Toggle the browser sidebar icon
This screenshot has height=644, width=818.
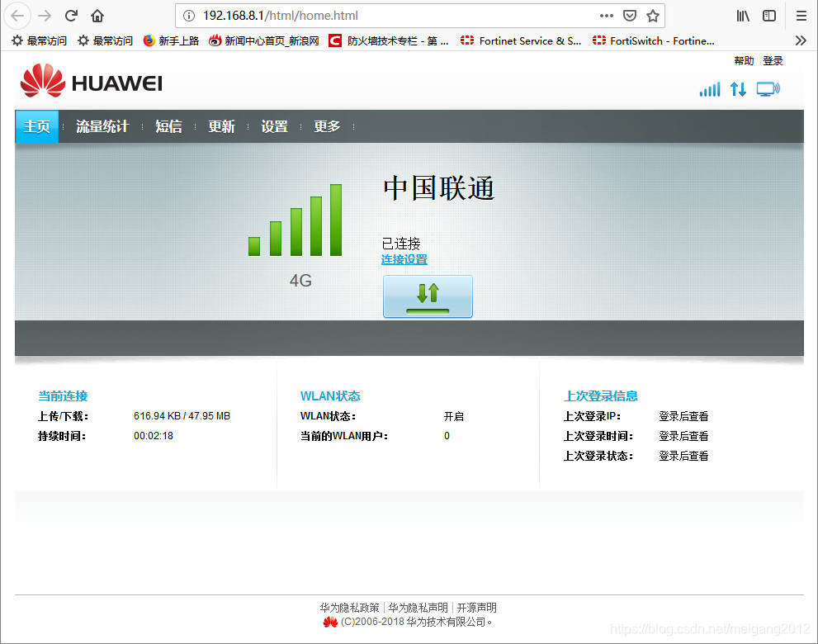[x=769, y=16]
